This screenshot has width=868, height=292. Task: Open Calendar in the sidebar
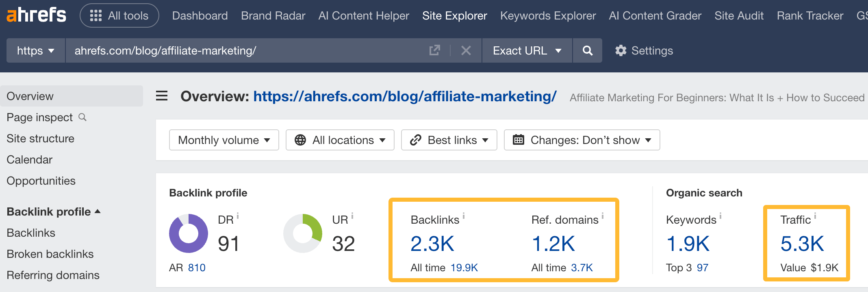(x=30, y=160)
